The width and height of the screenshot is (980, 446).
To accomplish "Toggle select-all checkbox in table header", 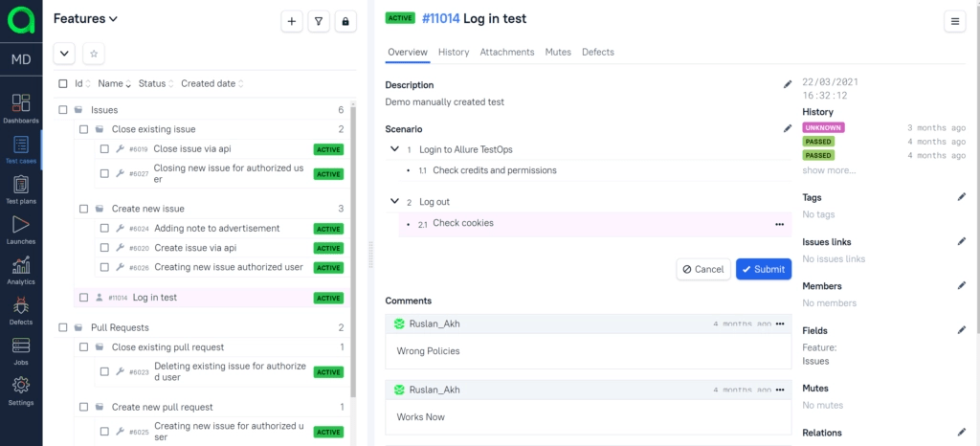I will 63,84.
